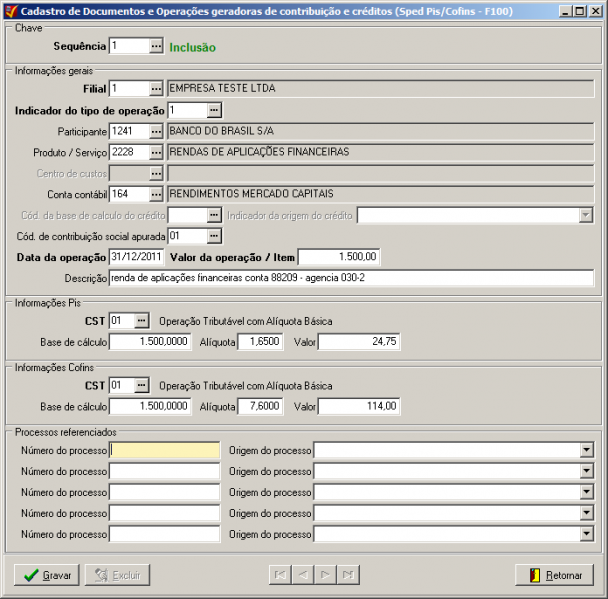
Task: Expand third Origem do processo dropdown
Action: click(x=587, y=492)
